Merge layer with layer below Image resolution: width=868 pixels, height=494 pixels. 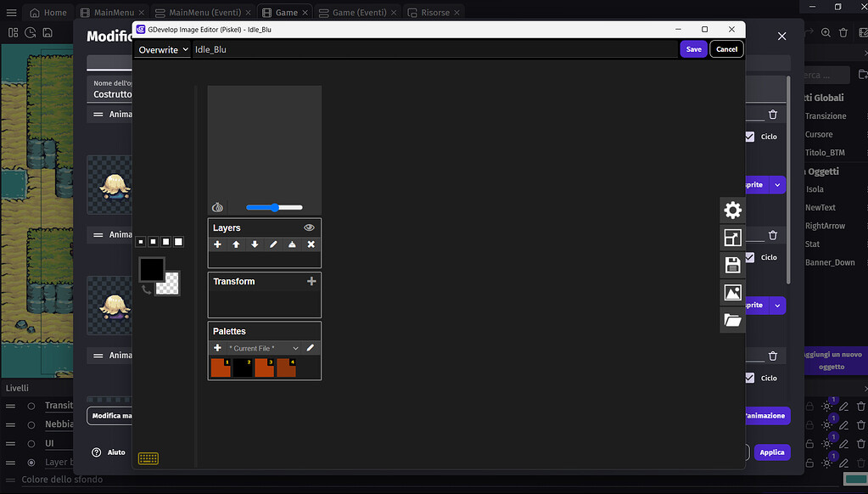(292, 244)
